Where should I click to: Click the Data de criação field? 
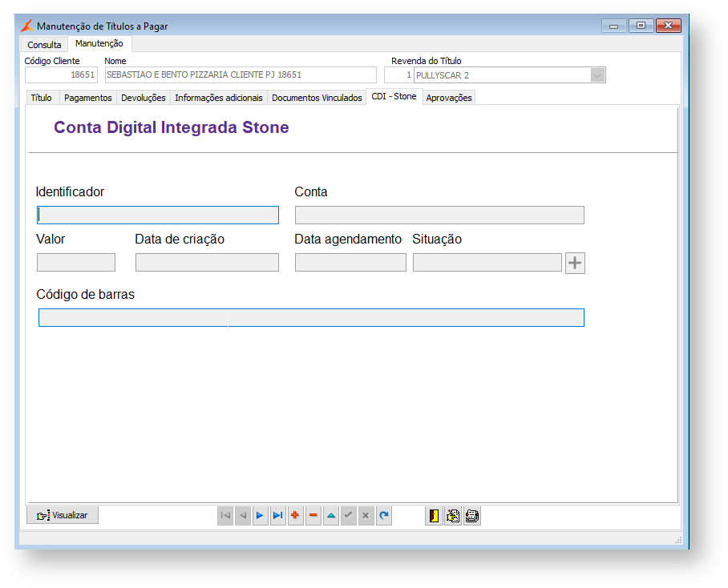coord(207,263)
